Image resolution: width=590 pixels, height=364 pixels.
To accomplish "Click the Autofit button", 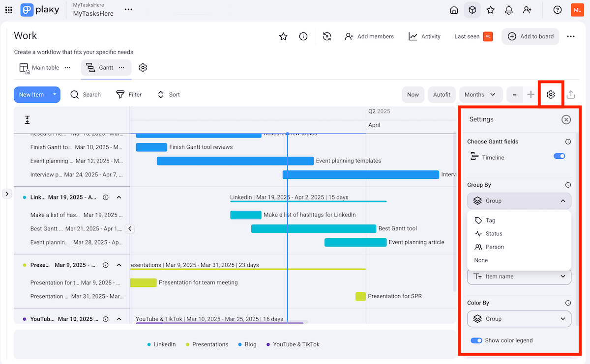I will point(442,95).
